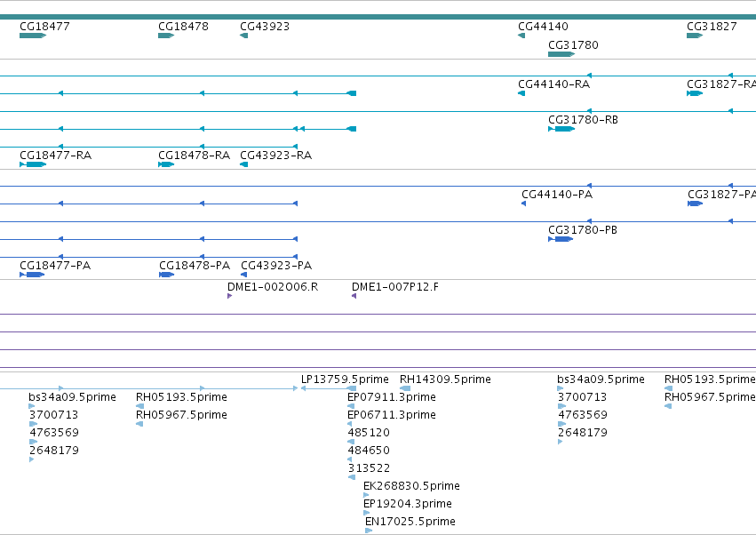Click the EK268830.5prime label
This screenshot has width=756, height=535.
[x=411, y=486]
